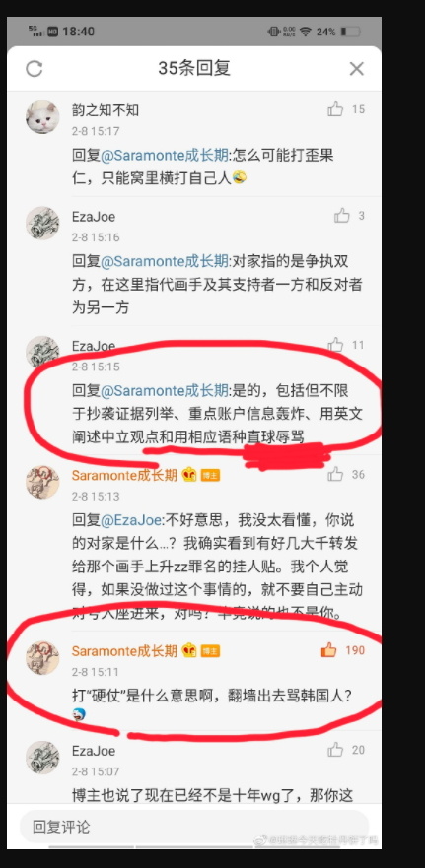Viewport: 425px width, 868px height.
Task: Open username 韵之知不知's profile
Action: 106,110
